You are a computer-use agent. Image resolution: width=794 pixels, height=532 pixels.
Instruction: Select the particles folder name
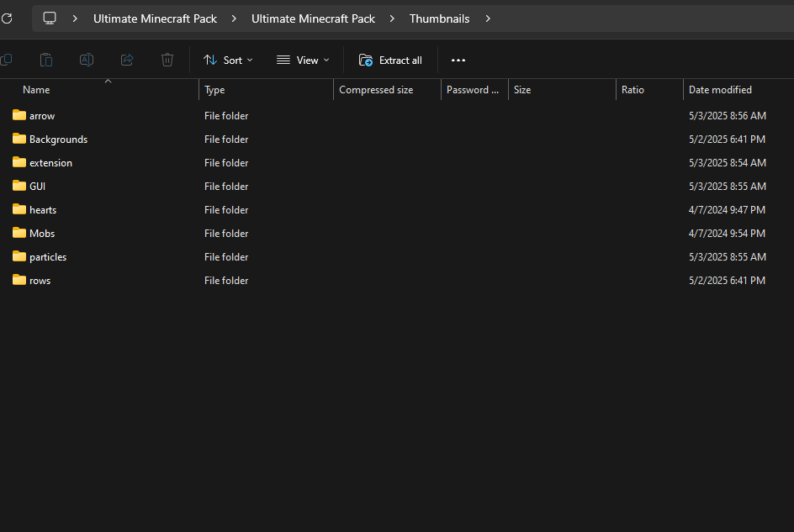pos(48,257)
